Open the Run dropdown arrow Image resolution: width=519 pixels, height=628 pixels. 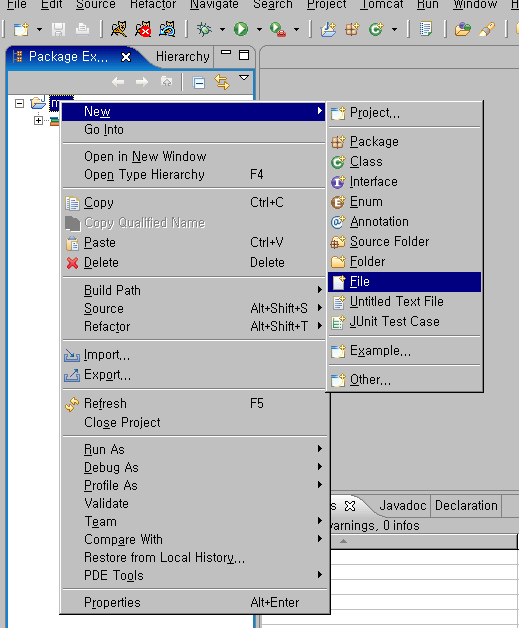pyautogui.click(x=259, y=29)
